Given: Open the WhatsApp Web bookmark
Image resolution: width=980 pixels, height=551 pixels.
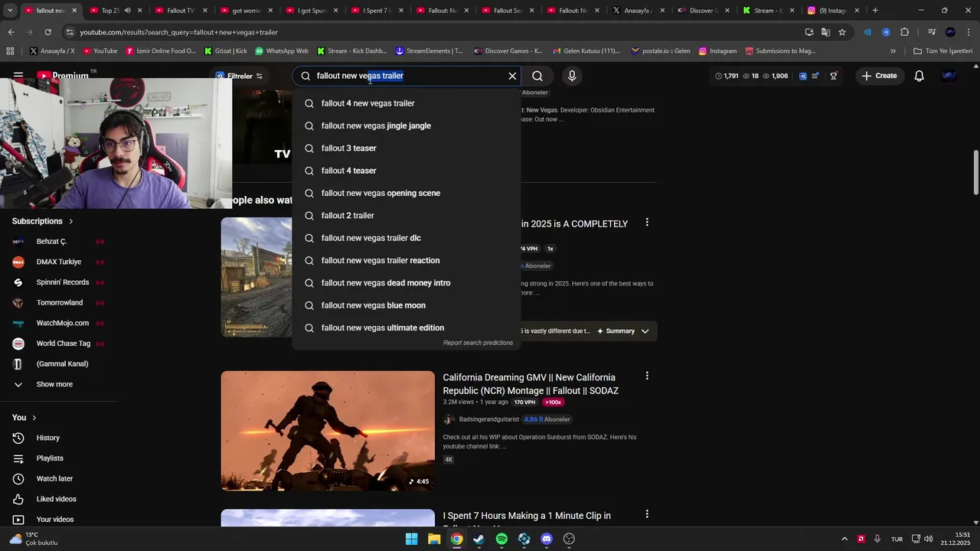Looking at the screenshot, I should tap(282, 51).
